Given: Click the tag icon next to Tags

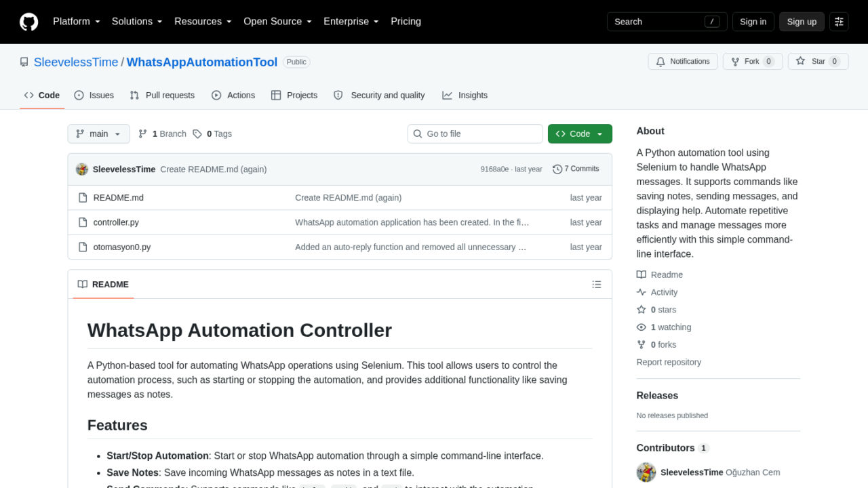Looking at the screenshot, I should coord(197,134).
